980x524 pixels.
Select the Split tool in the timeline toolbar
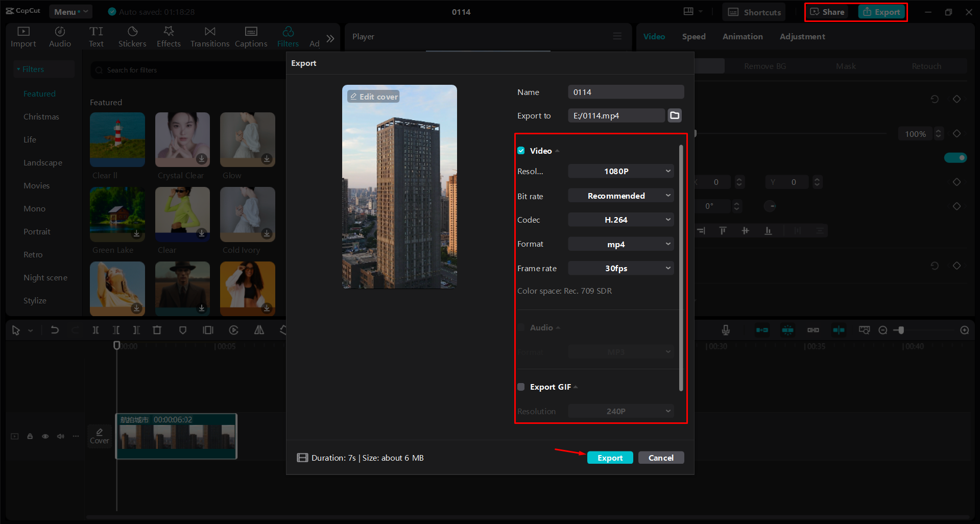[95, 330]
